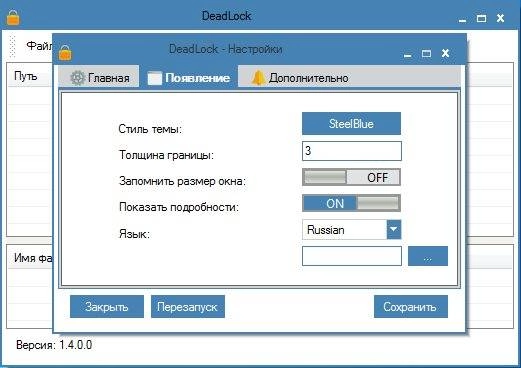This screenshot has width=521, height=368.
Task: Click the orange lock icon in main DeadLock title bar
Action: click(x=13, y=17)
